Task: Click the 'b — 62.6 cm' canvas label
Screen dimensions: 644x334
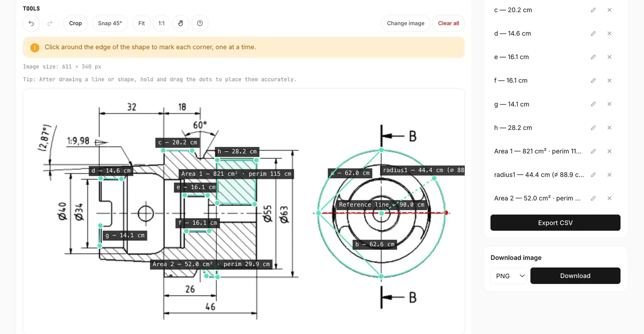Action: [x=375, y=244]
